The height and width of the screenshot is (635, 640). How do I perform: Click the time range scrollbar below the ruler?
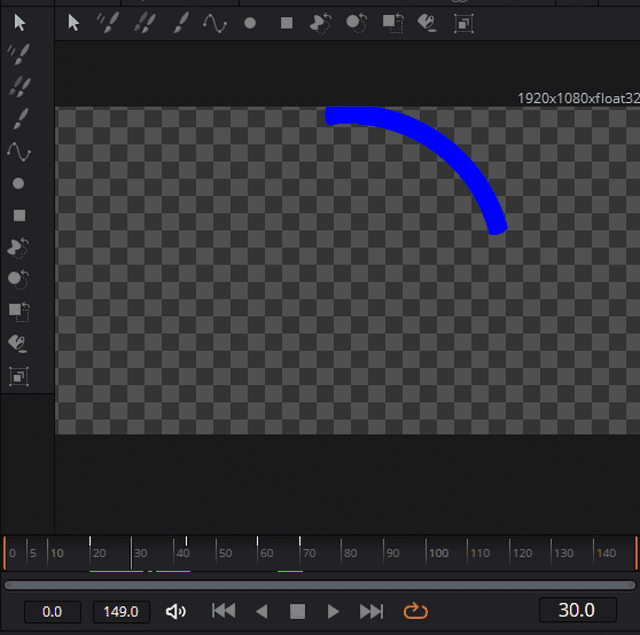pyautogui.click(x=320, y=585)
